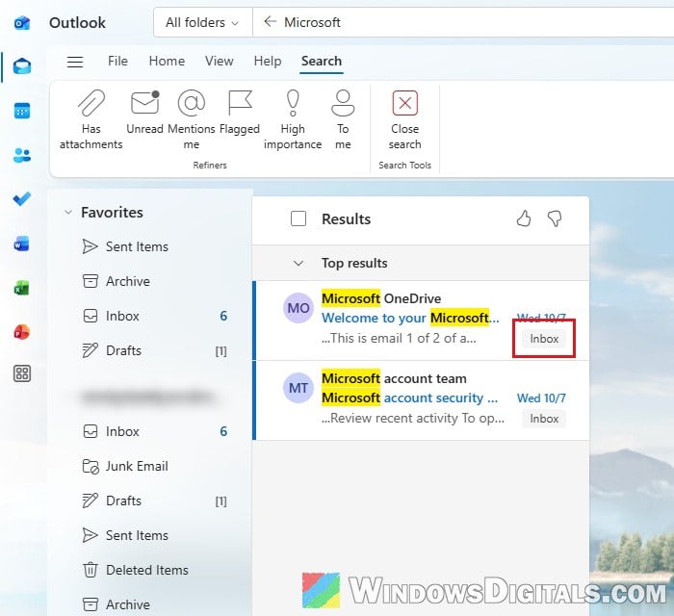Open the Help tab
The image size is (674, 616).
click(268, 61)
